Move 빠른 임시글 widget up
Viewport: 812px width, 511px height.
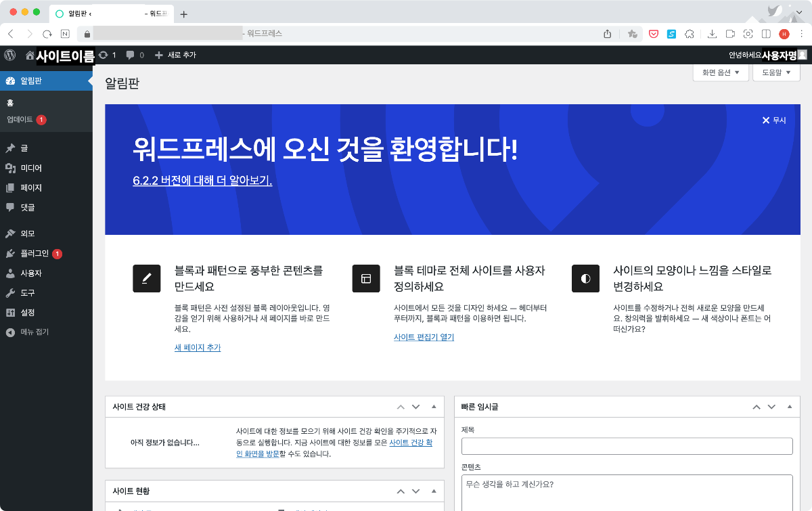[756, 407]
